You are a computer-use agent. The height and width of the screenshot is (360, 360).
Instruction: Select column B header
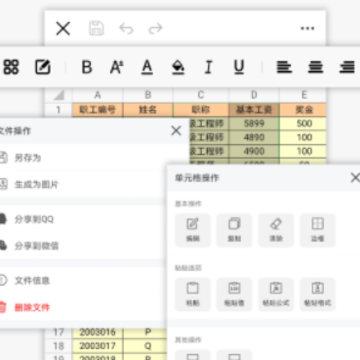pos(148,95)
